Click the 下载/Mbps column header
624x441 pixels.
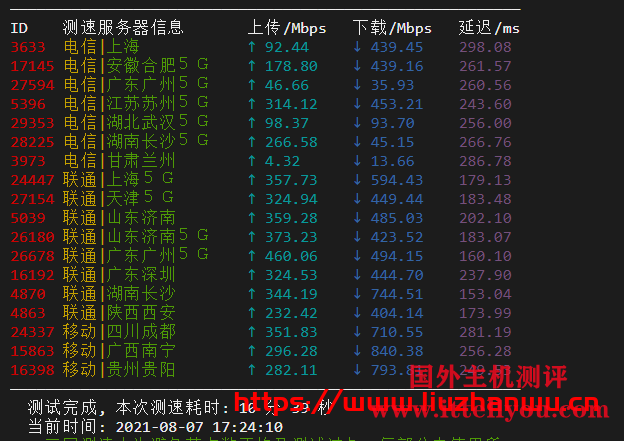[x=392, y=28]
